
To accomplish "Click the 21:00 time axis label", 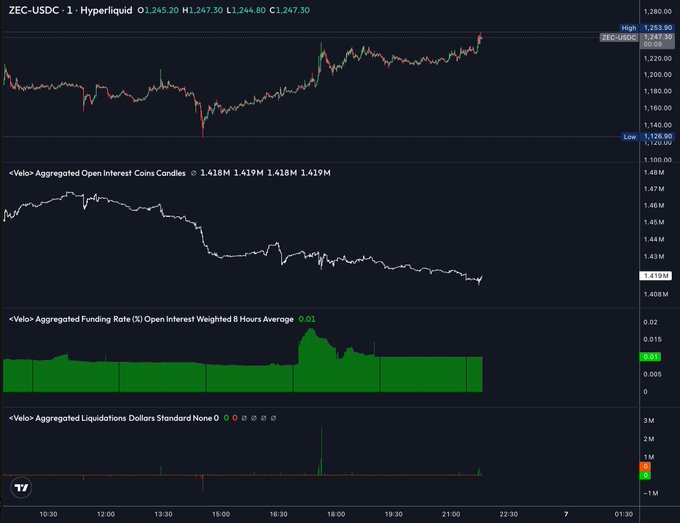I will click(451, 514).
